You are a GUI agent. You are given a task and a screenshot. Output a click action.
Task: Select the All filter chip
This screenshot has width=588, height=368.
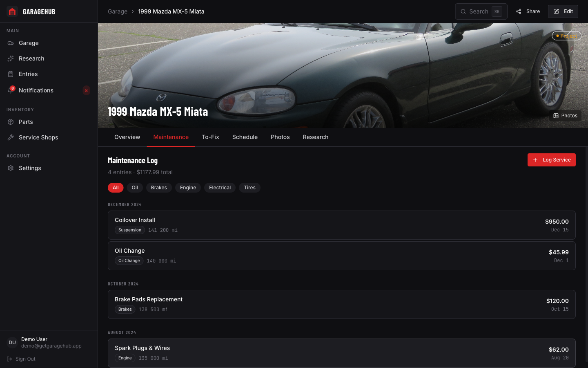(116, 188)
